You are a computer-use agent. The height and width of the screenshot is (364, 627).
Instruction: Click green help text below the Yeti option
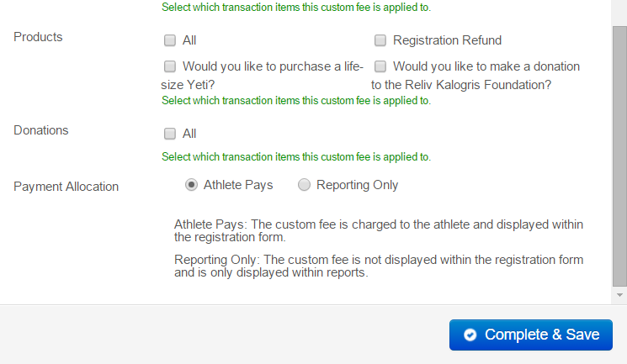pyautogui.click(x=295, y=101)
